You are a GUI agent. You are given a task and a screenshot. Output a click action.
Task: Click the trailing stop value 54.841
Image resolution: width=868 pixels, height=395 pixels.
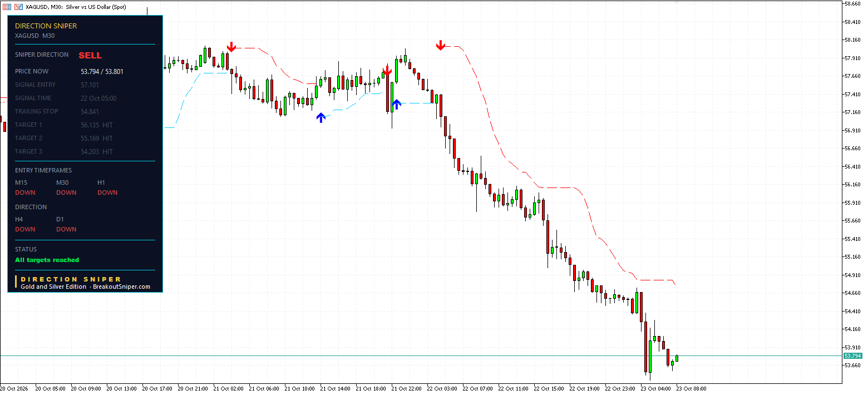(90, 112)
